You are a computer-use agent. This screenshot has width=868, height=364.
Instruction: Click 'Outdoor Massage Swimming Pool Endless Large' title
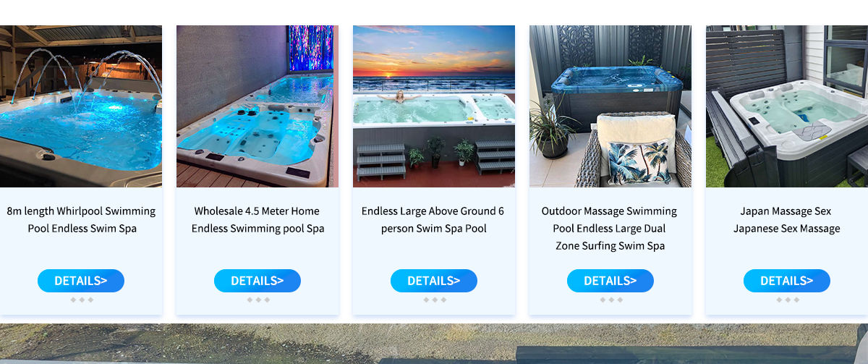pyautogui.click(x=610, y=229)
